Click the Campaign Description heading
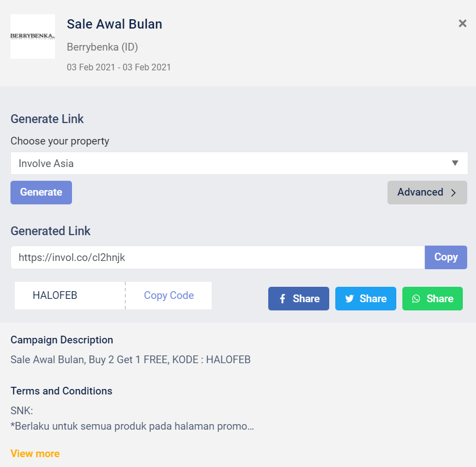476x467 pixels. point(62,340)
